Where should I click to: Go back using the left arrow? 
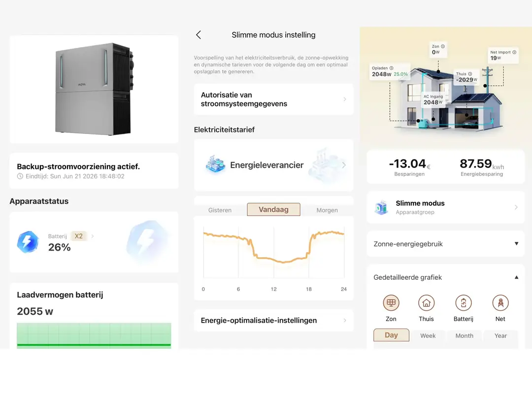(199, 34)
